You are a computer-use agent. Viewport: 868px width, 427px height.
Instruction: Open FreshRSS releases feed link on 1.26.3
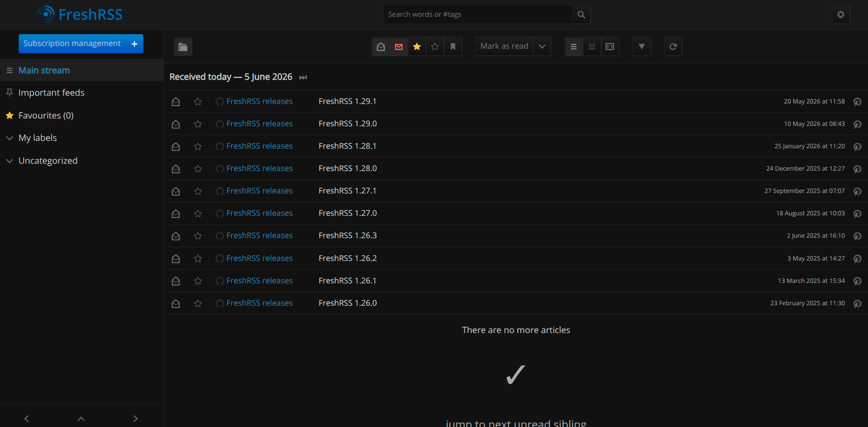[x=259, y=236]
